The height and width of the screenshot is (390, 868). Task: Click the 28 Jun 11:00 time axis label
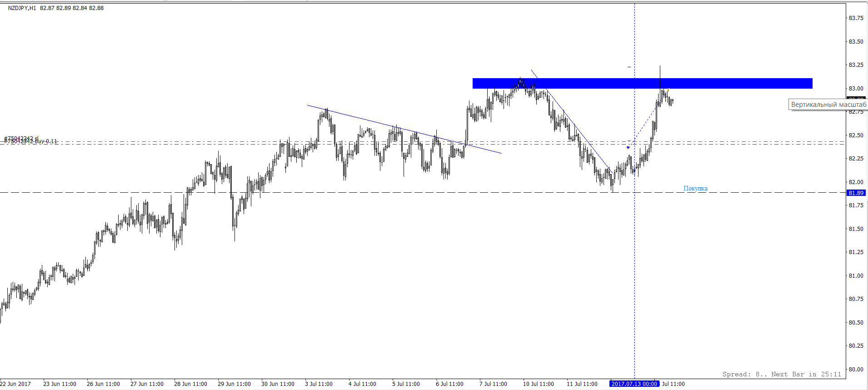point(190,384)
